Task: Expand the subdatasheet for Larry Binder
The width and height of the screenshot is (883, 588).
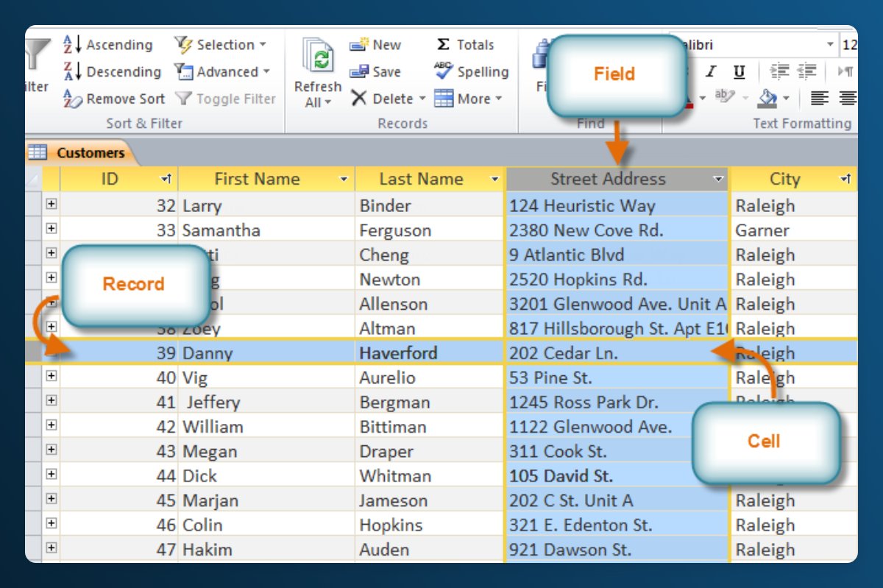Action: click(x=51, y=204)
